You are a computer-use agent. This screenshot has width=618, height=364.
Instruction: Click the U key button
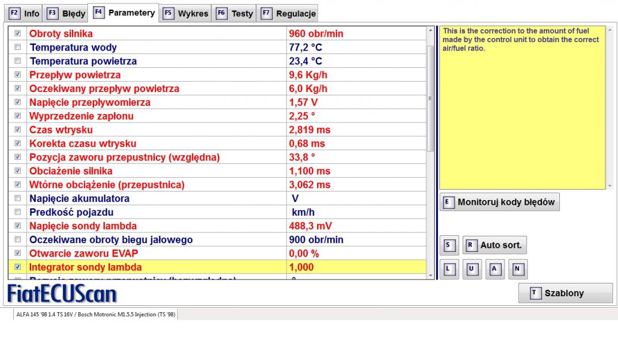coord(472,270)
